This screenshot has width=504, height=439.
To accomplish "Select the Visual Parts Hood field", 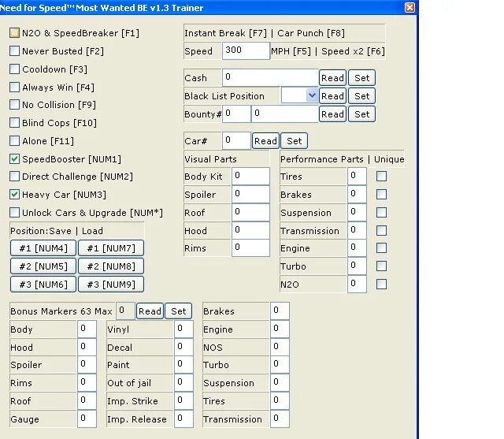I will pos(250,230).
